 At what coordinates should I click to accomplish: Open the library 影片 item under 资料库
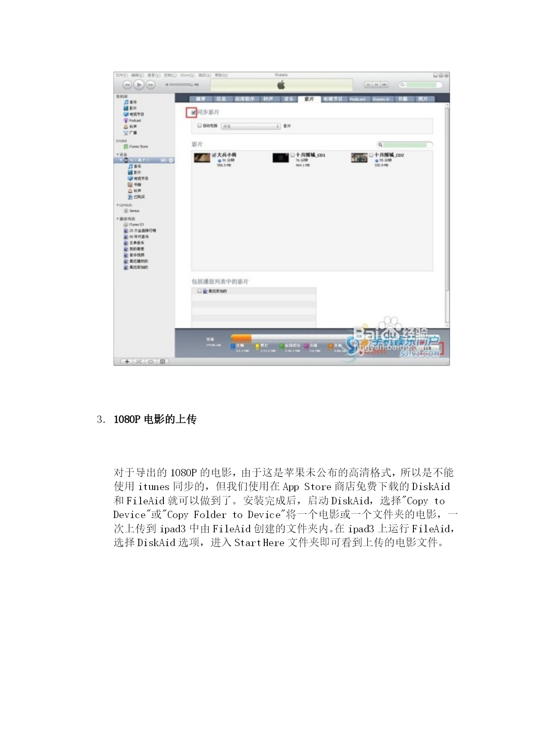click(x=131, y=108)
